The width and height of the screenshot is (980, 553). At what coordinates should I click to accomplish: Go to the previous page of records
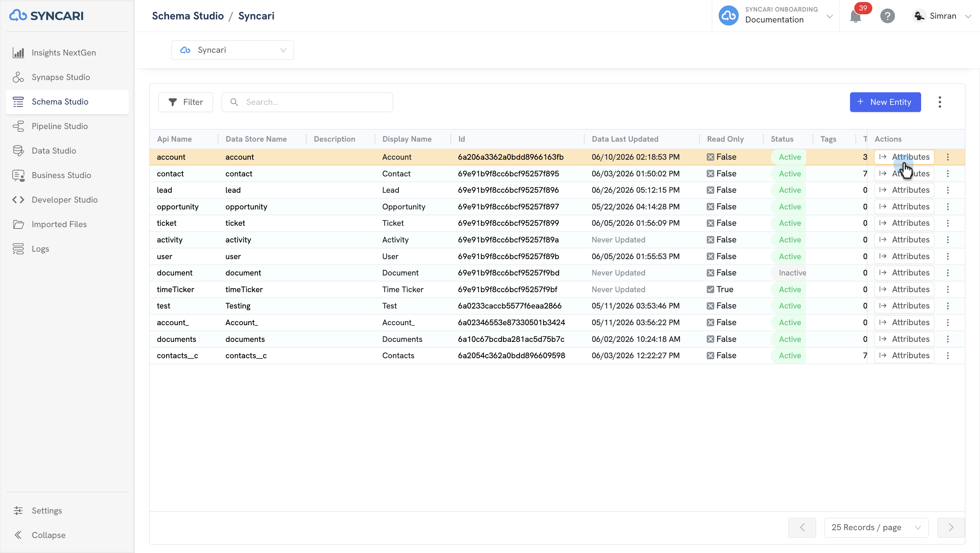click(802, 527)
